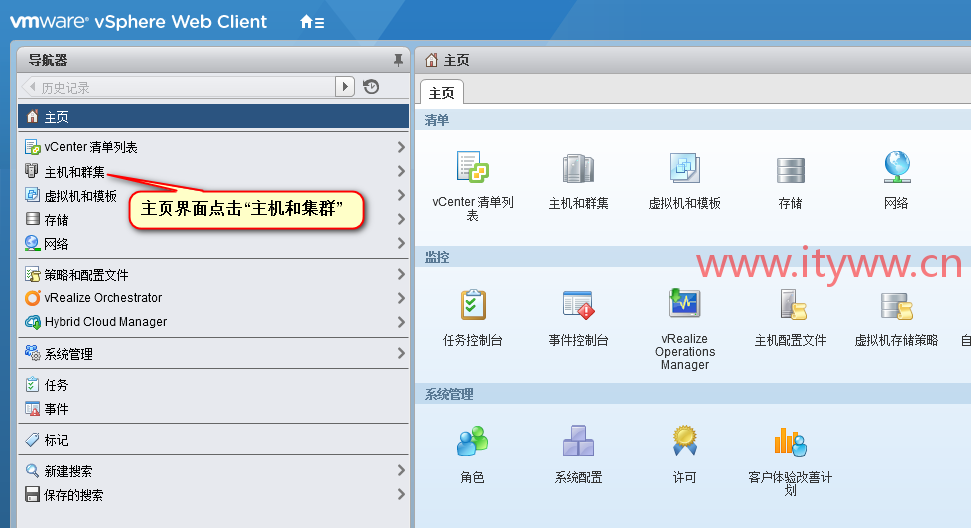
Task: Select 网络 in navigator list
Action: tap(214, 244)
